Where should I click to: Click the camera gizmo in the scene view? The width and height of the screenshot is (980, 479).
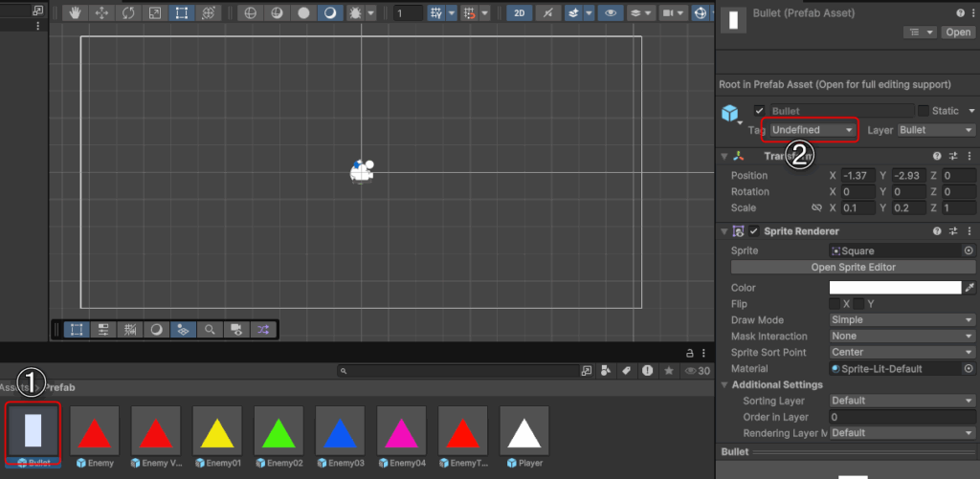point(361,172)
